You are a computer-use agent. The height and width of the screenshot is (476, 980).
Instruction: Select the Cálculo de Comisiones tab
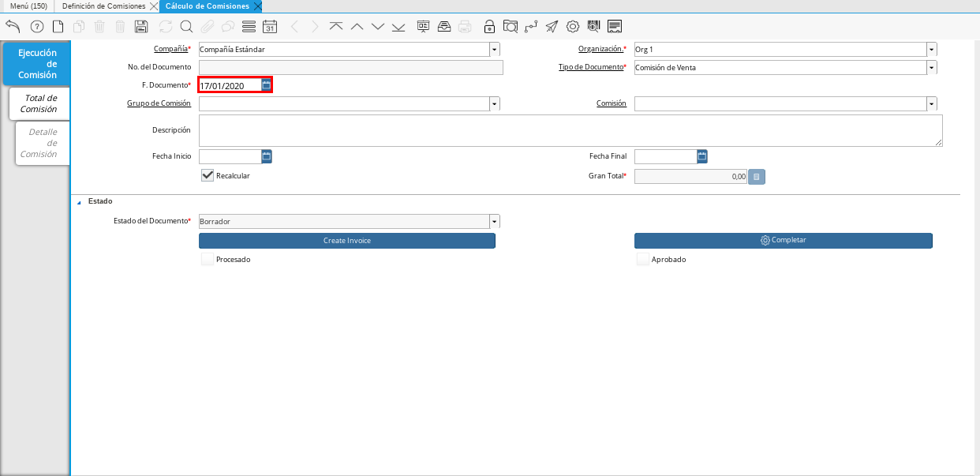208,6
